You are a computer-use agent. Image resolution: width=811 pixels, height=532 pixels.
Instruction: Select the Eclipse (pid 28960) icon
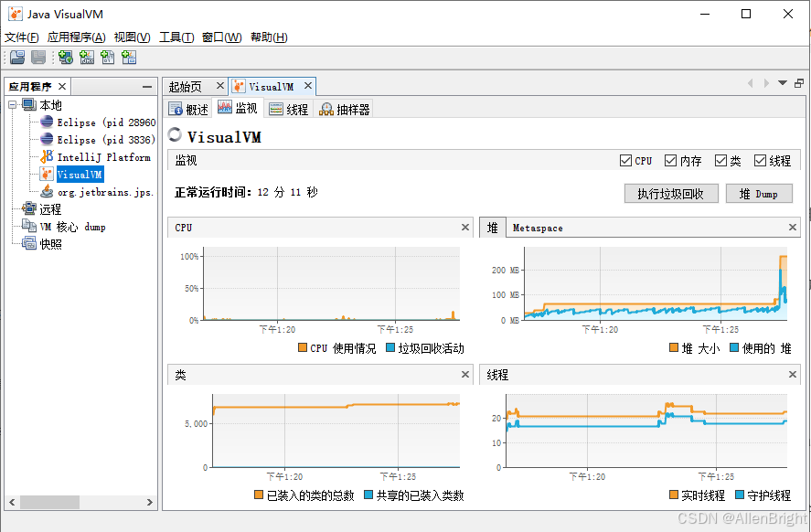(x=47, y=122)
